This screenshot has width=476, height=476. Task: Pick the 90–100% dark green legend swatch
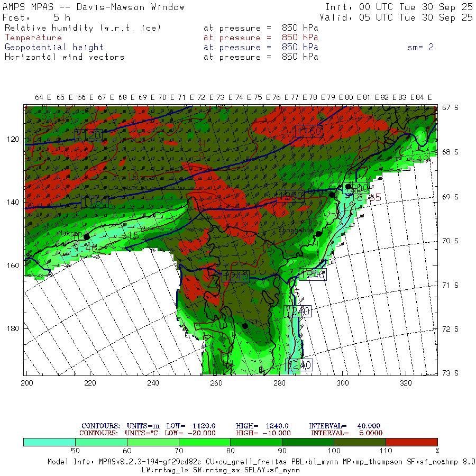tap(308, 442)
